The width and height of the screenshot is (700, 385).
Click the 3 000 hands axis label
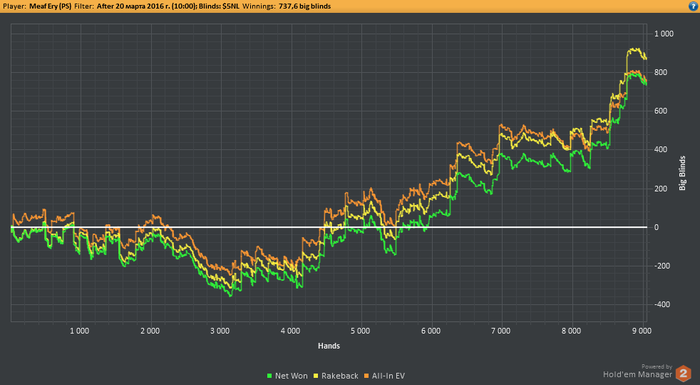(220, 331)
